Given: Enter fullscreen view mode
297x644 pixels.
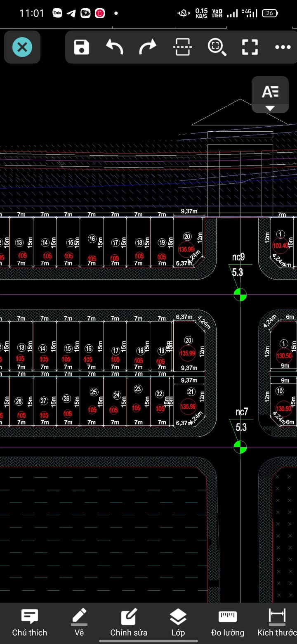Looking at the screenshot, I should (x=250, y=47).
